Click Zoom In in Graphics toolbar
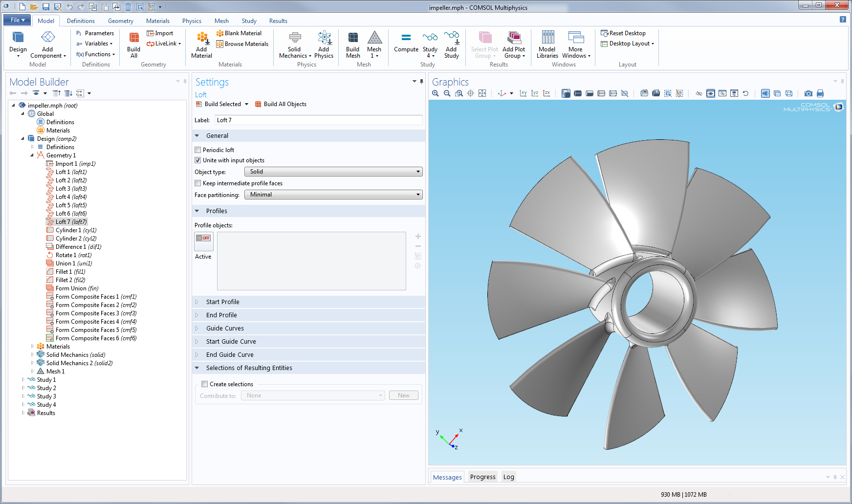 (436, 93)
